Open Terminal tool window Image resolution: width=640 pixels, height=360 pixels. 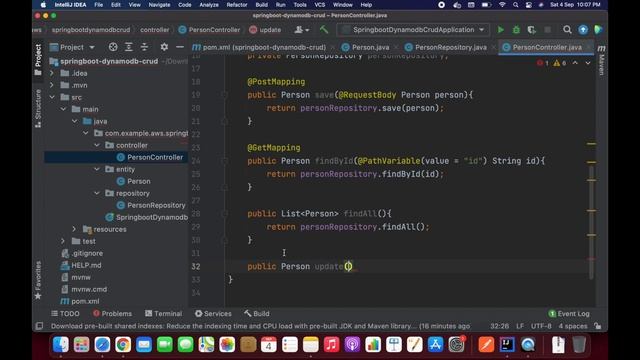click(x=163, y=313)
